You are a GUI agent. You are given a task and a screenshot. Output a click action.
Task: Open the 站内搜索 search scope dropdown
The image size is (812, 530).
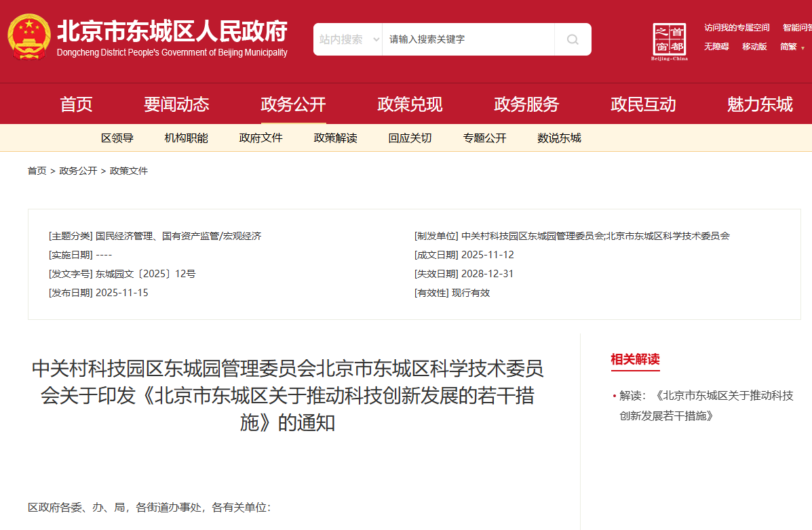pyautogui.click(x=347, y=39)
